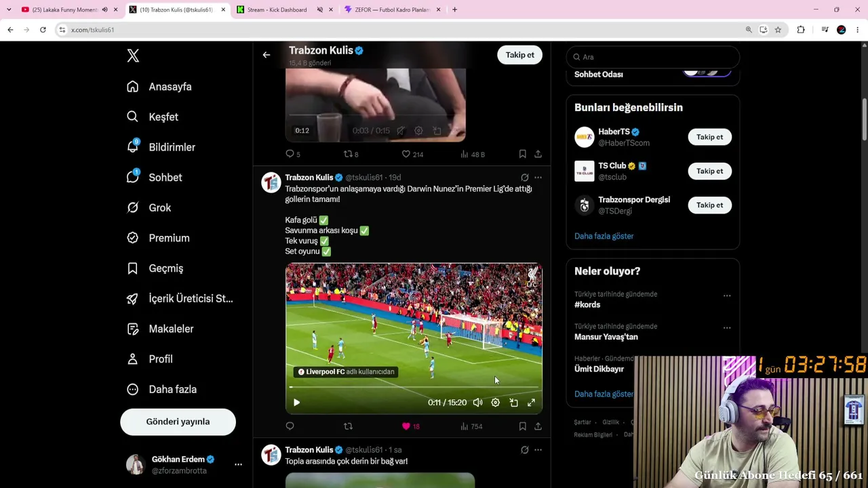Open a new browser tab

tap(454, 9)
